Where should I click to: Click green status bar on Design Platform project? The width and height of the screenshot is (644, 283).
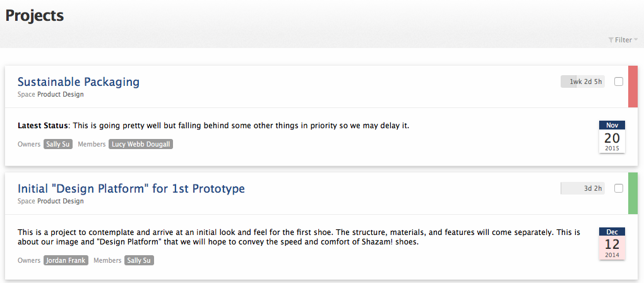point(633,193)
